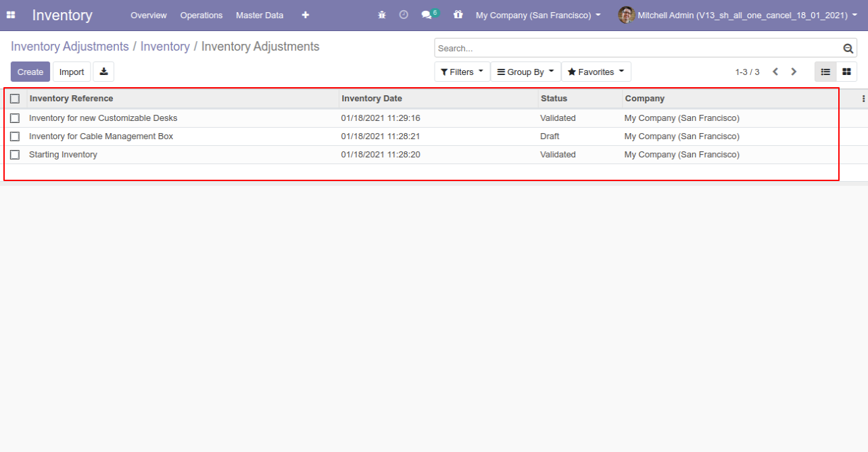Screen dimensions: 868x452
Task: Open the Favorites dropdown
Action: [596, 72]
